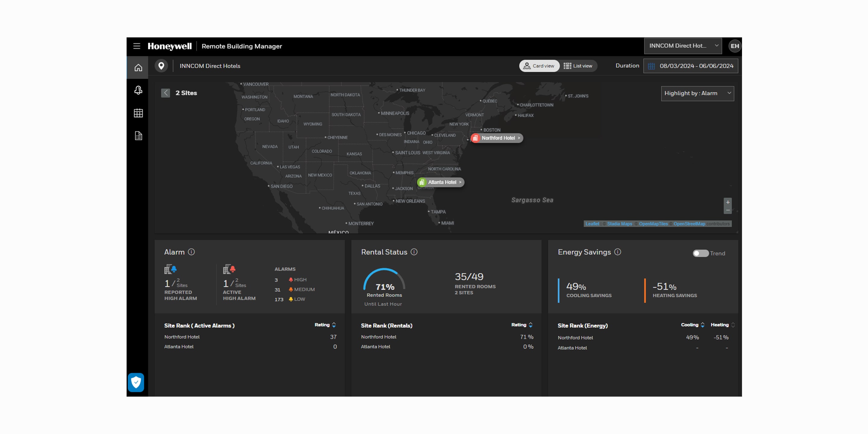Open the OpenStreetMap attribution link

point(689,224)
